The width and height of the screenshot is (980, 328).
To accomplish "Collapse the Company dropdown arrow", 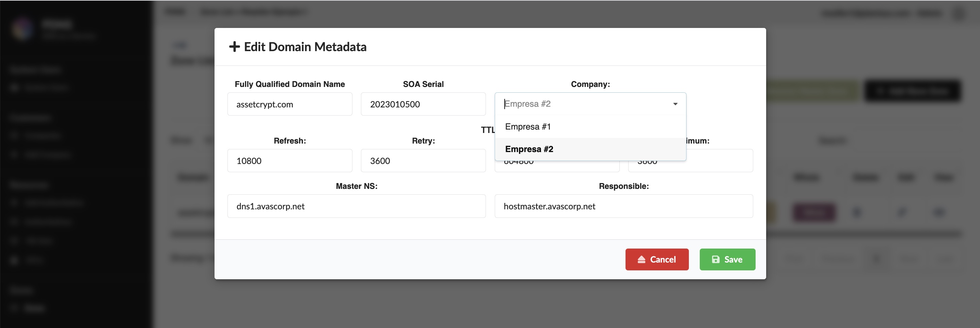I will tap(675, 104).
